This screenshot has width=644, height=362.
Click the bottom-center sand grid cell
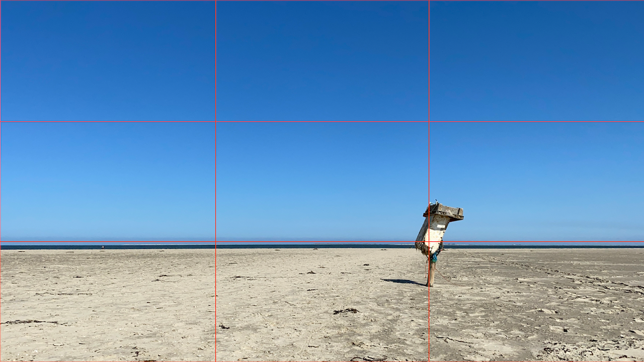[x=322, y=302]
